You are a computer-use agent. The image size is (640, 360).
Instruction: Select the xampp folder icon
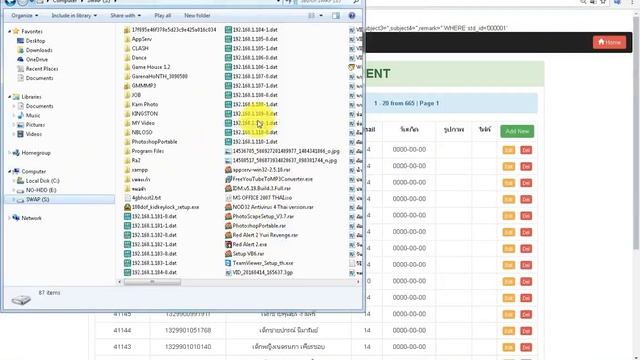[x=127, y=170]
